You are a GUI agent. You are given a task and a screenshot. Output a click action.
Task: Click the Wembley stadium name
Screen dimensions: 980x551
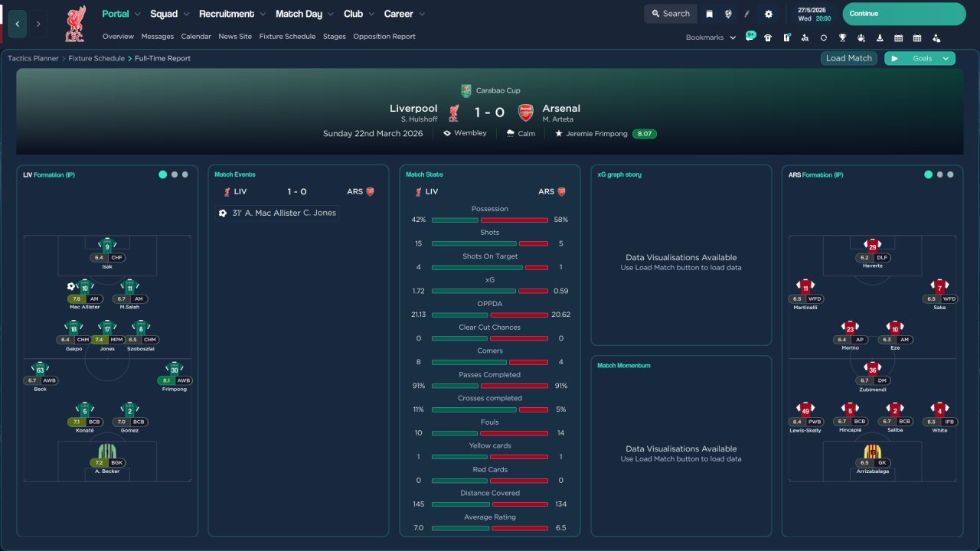click(470, 133)
